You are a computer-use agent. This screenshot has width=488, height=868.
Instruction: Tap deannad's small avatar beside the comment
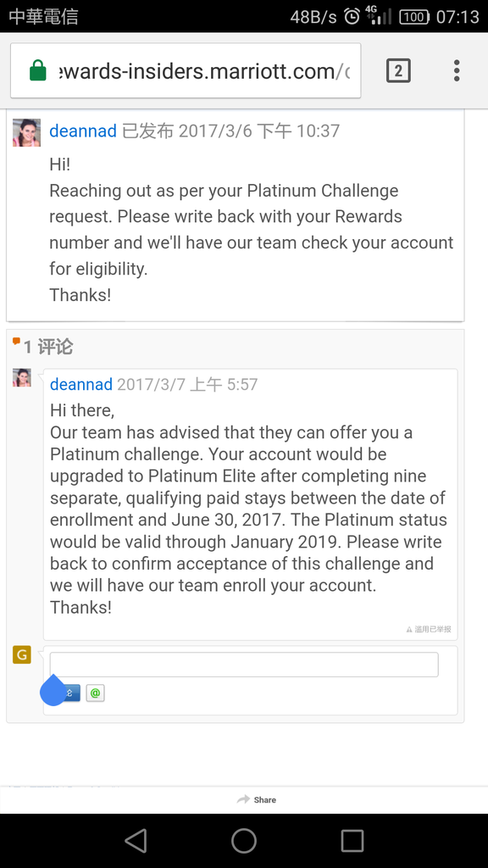click(x=21, y=377)
